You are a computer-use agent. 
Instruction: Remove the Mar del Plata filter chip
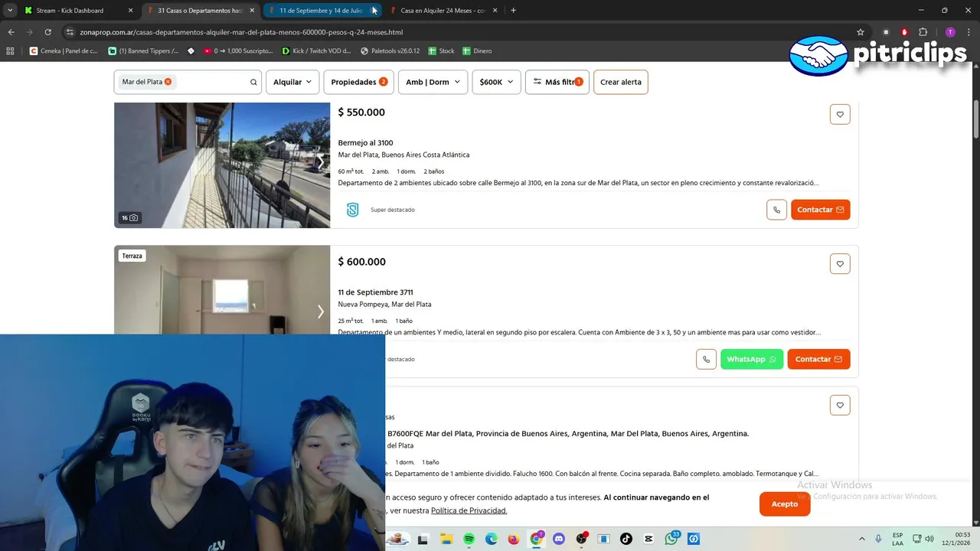click(168, 82)
